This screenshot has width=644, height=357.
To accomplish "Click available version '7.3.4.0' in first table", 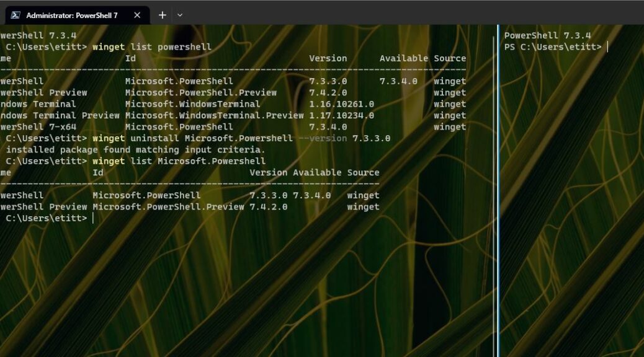I will click(x=398, y=81).
